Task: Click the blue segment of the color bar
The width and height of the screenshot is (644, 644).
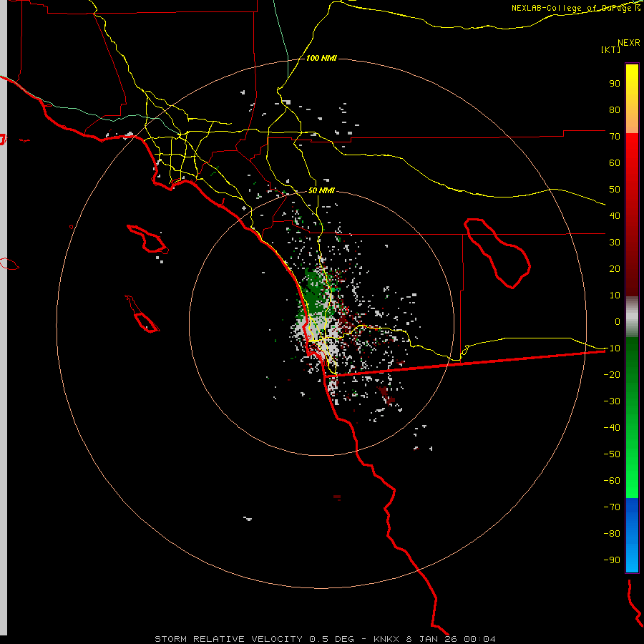Action: (632, 535)
